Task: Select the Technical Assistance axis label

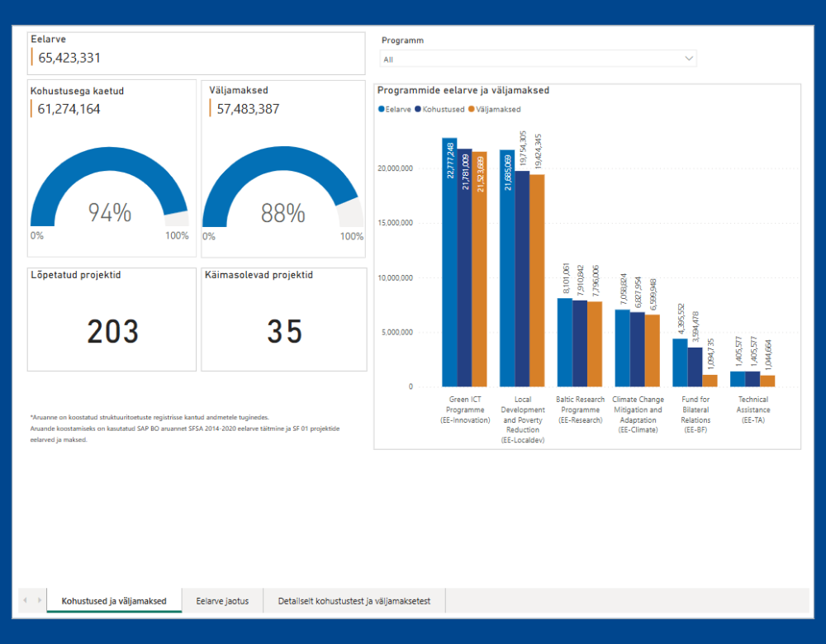Action: [x=752, y=410]
